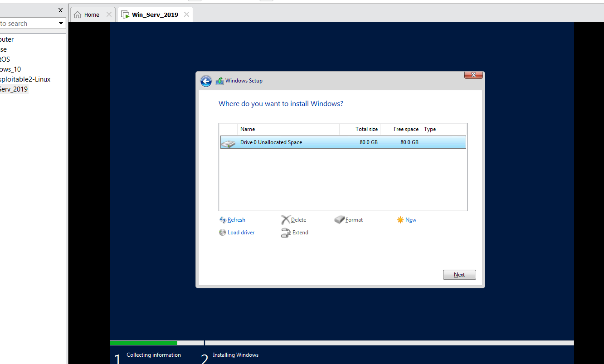Open the library search dropdown arrow
The width and height of the screenshot is (604, 364).
(x=61, y=23)
